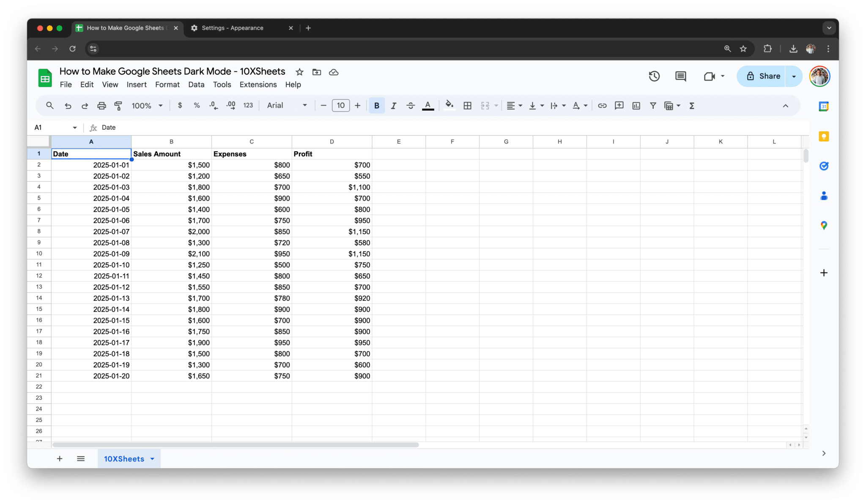Click the insert chart icon

pos(636,106)
